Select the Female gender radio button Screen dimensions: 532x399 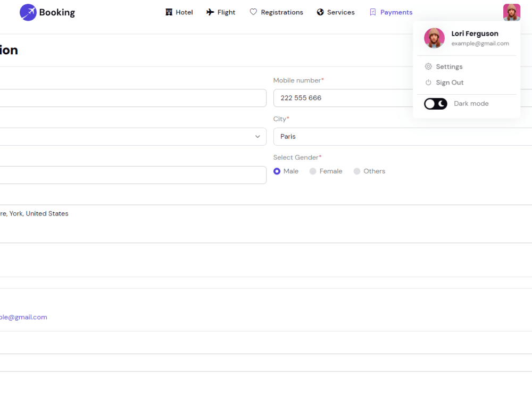[x=313, y=171]
